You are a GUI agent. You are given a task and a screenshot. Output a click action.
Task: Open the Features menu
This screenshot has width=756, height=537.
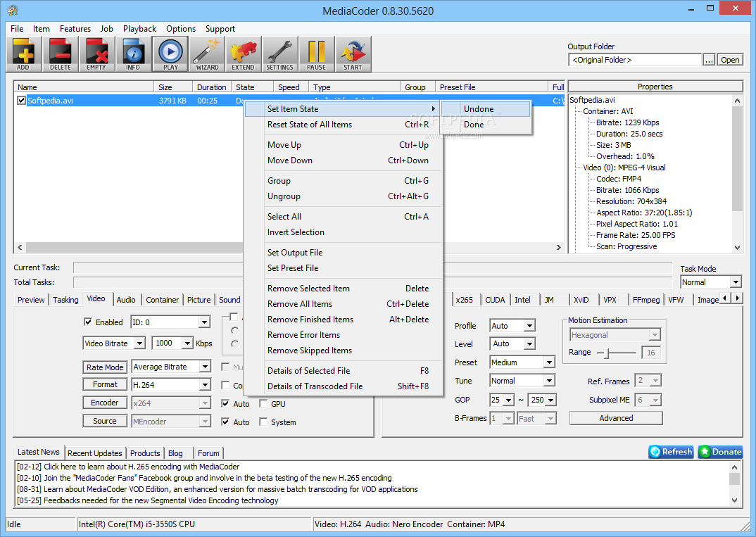pyautogui.click(x=75, y=28)
